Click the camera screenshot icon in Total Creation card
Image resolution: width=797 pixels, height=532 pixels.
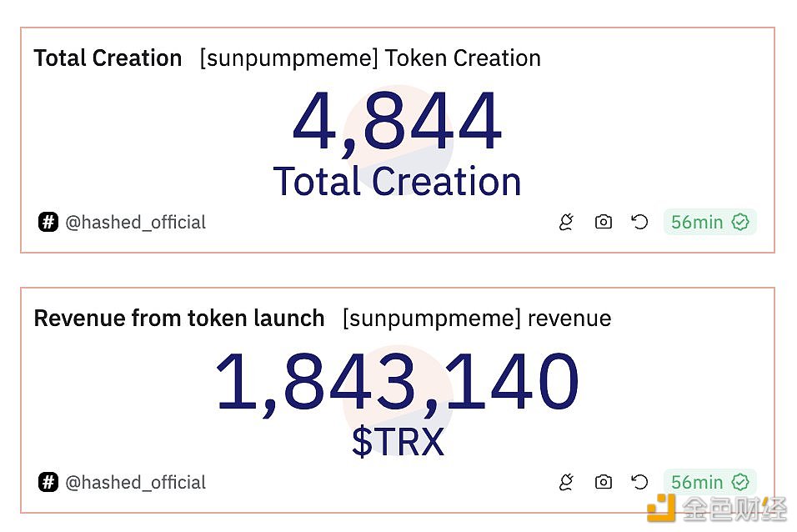coord(604,222)
